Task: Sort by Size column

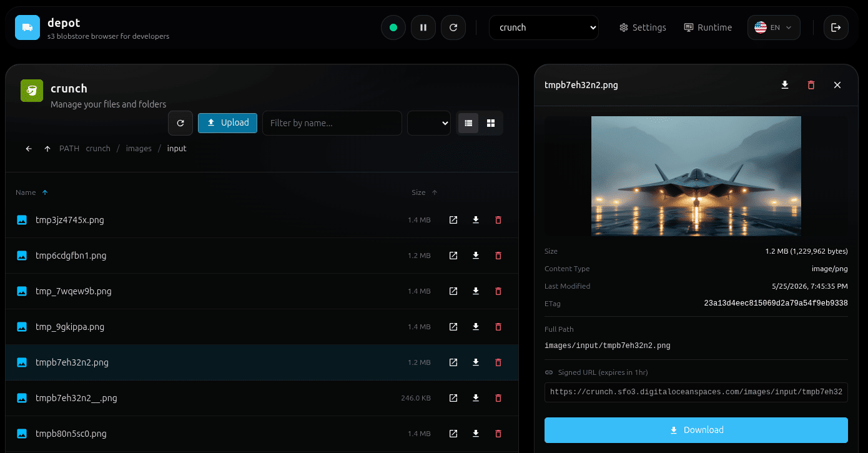Action: (425, 192)
